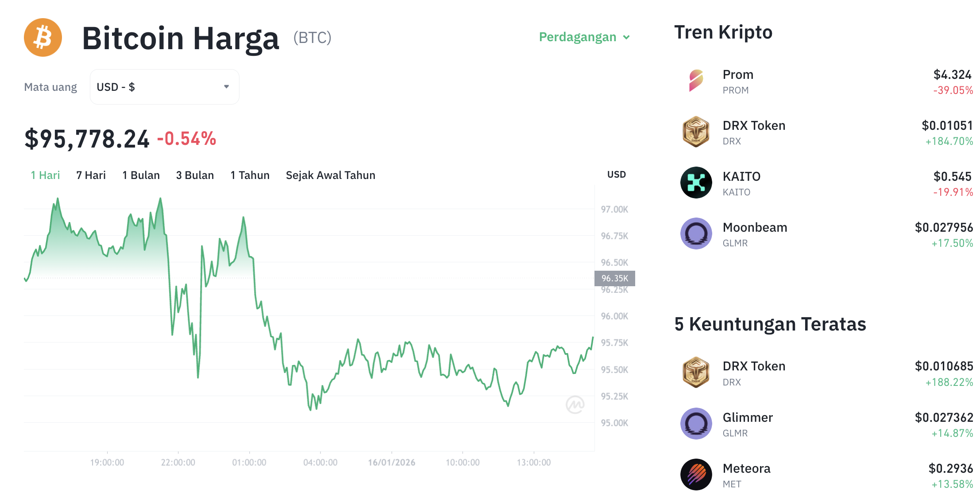
Task: Click the 96.35K price marker on the axis
Action: click(x=614, y=279)
